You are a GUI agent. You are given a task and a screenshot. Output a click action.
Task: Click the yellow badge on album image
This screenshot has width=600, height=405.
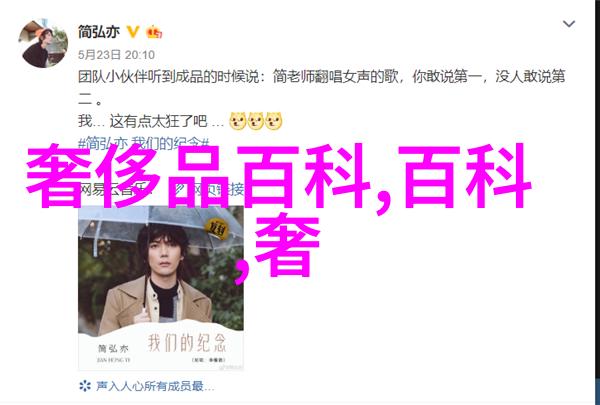217,229
